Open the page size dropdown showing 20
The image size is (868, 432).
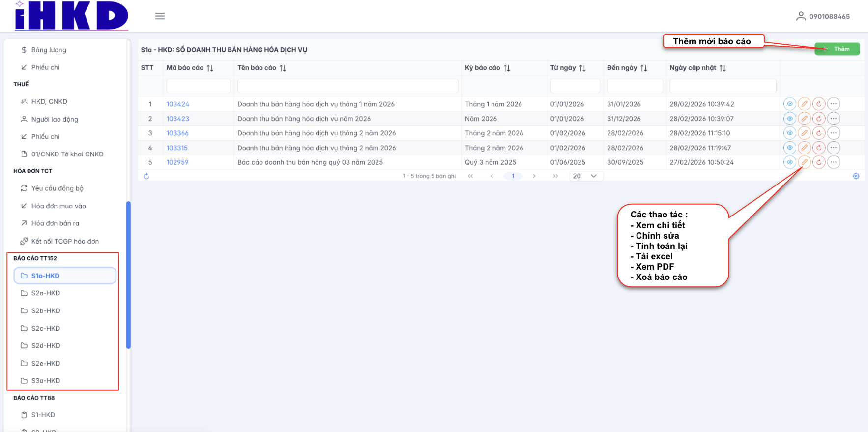tap(586, 176)
